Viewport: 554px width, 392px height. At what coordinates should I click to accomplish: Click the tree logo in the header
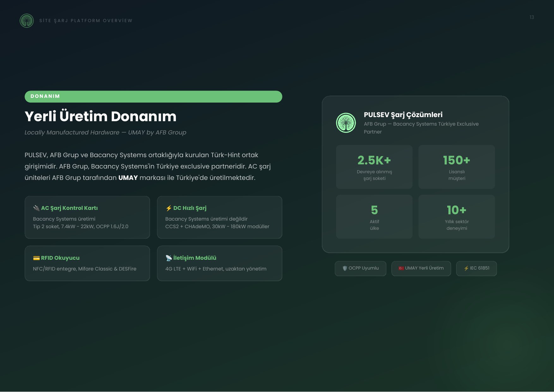click(x=27, y=21)
